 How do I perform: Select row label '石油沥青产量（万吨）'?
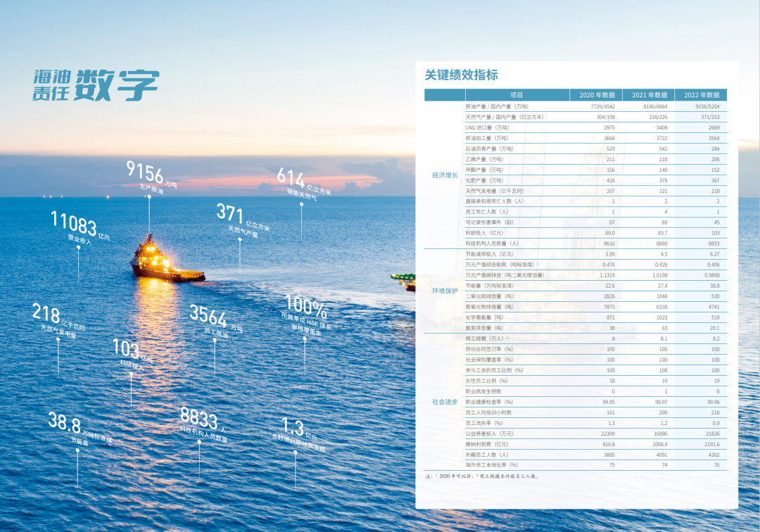click(x=490, y=148)
